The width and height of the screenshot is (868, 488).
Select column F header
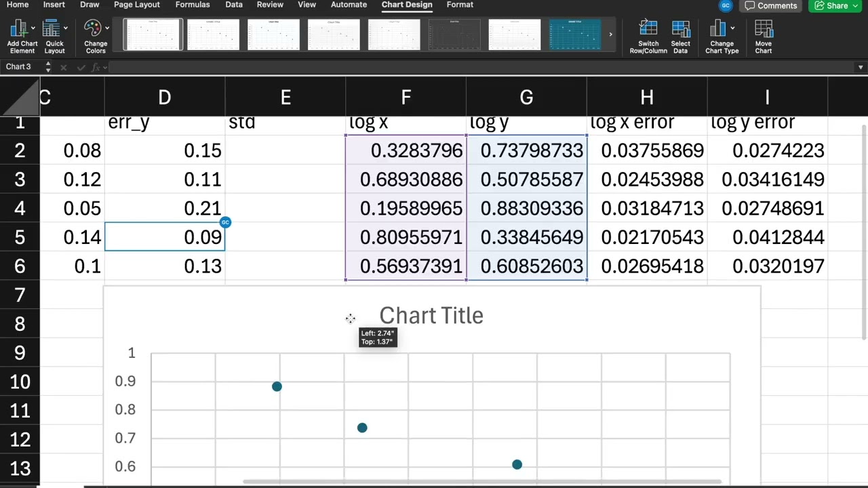coord(406,98)
